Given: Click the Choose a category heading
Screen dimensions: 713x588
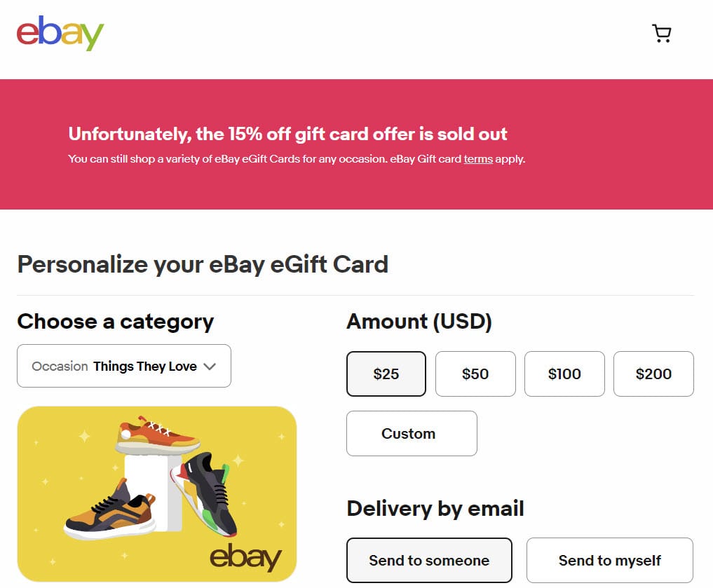Looking at the screenshot, I should 116,322.
